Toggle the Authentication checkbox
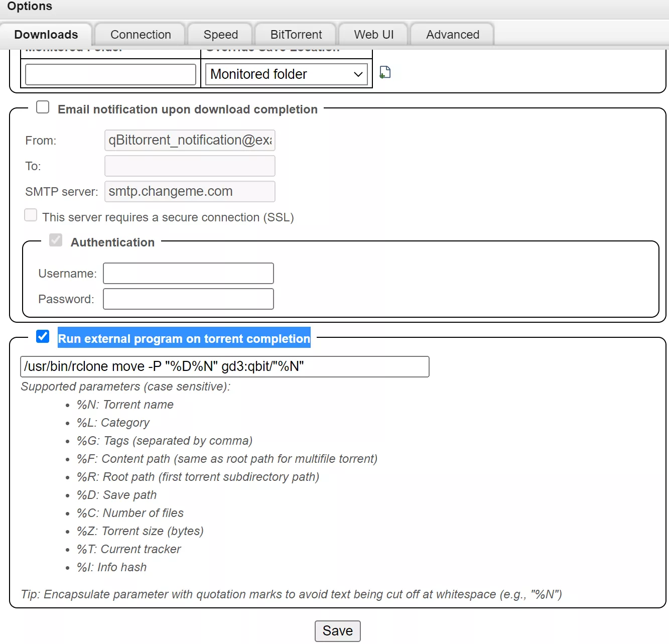 [56, 240]
